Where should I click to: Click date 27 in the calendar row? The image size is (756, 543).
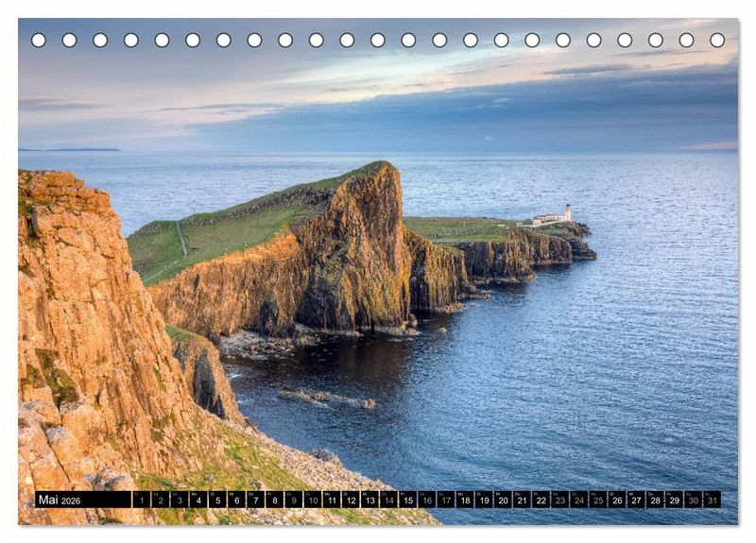(x=636, y=500)
